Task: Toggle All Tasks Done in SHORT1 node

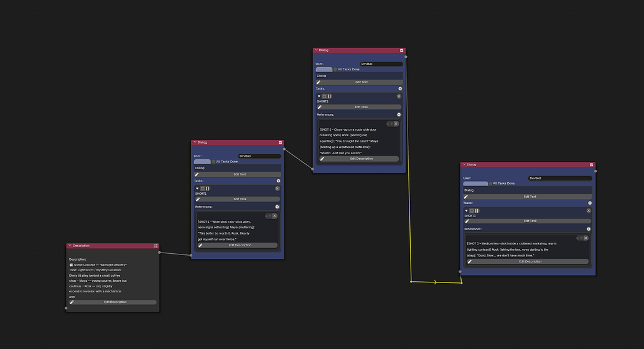Action: pyautogui.click(x=213, y=162)
